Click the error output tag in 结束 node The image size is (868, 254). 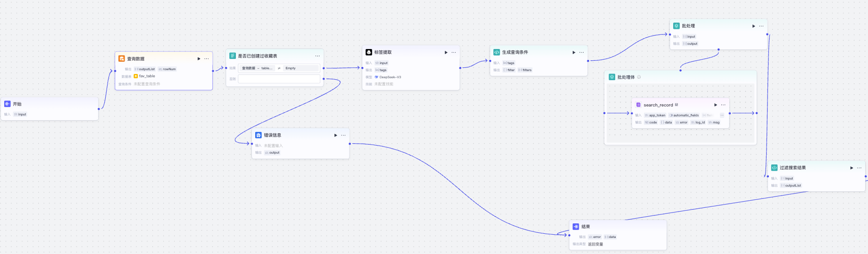point(595,237)
